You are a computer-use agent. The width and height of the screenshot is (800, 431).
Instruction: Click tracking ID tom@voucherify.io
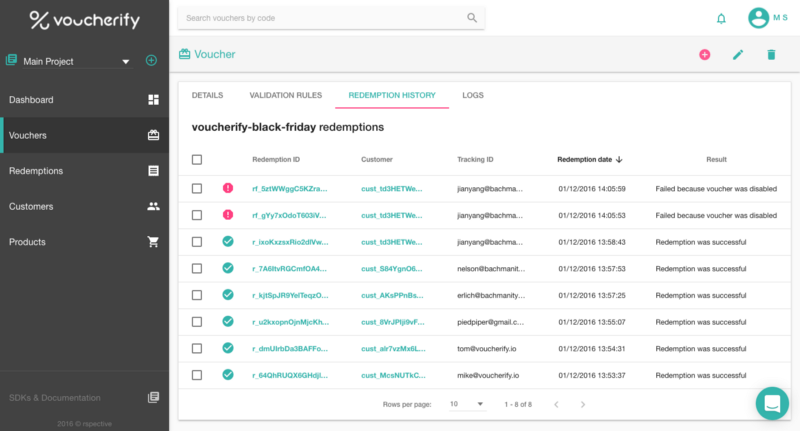pyautogui.click(x=487, y=349)
